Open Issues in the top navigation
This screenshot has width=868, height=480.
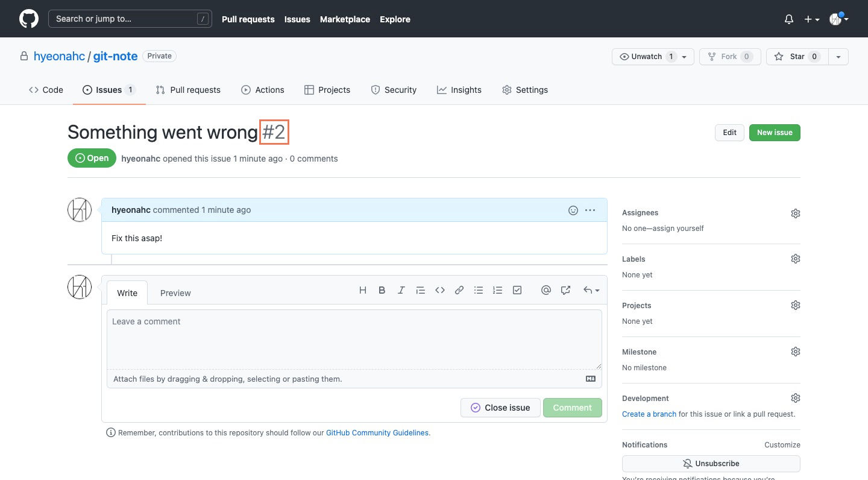tap(297, 19)
